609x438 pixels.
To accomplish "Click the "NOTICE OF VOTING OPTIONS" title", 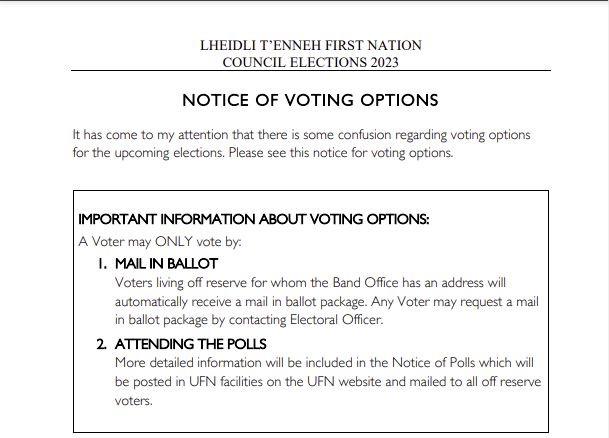I will pos(310,100).
